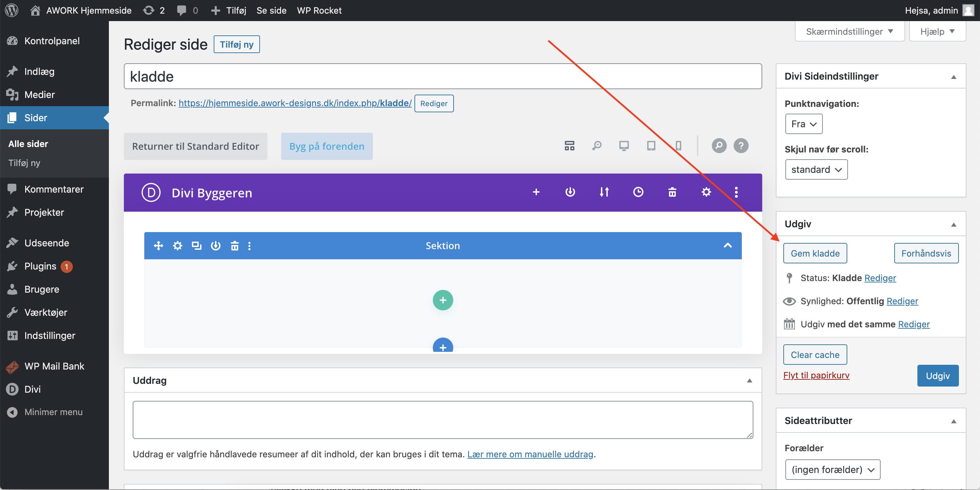Screen dimensions: 980x490
Task: Collapse the Sektion with chevron arrow
Action: 728,245
